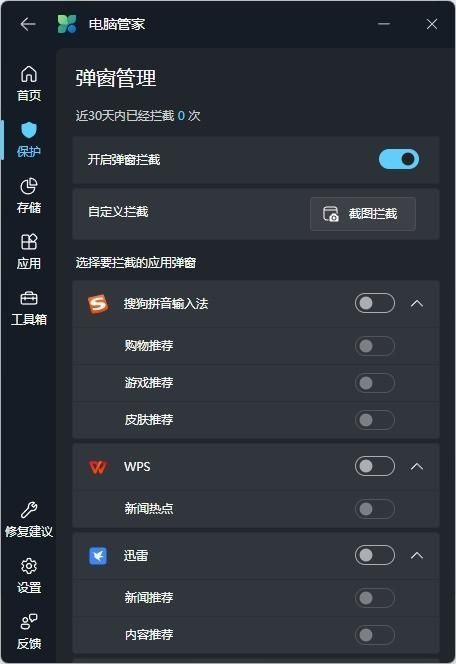Open 设置 gear icon in sidebar

[x=29, y=566]
